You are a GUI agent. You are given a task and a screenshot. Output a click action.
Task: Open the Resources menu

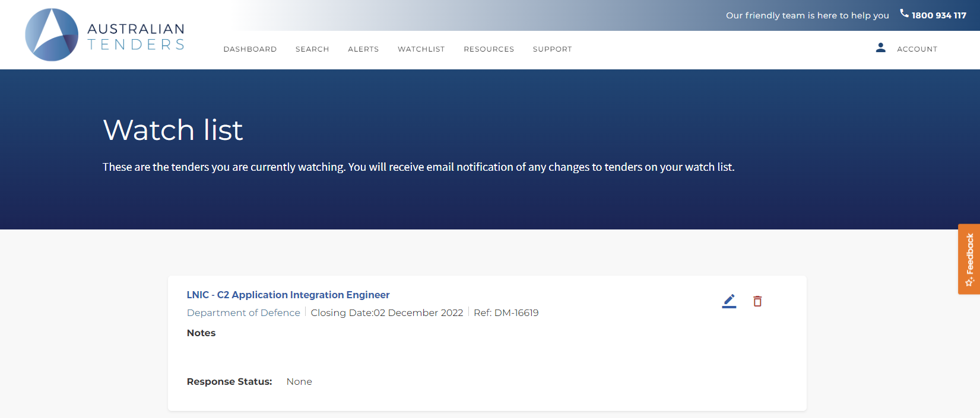click(x=489, y=49)
